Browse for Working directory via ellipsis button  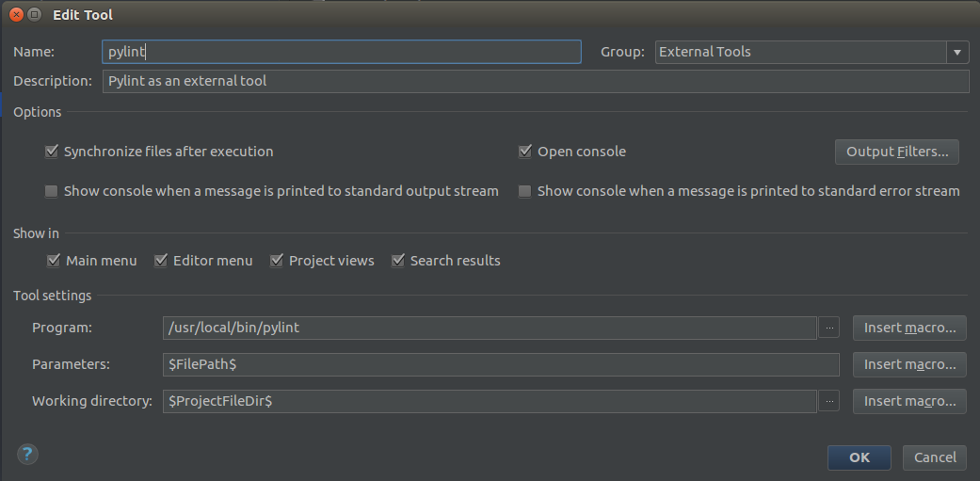pos(828,401)
